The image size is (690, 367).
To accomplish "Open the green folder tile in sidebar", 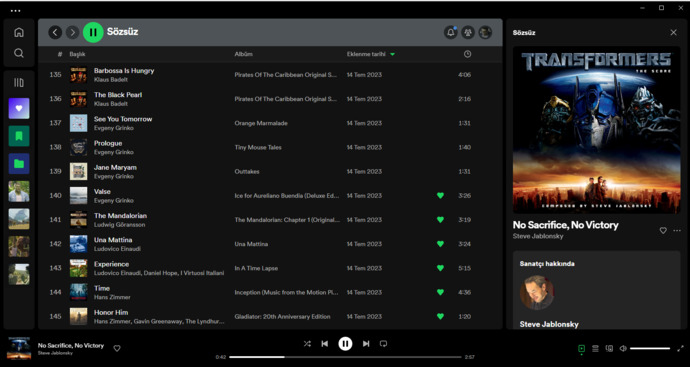I will point(19,164).
